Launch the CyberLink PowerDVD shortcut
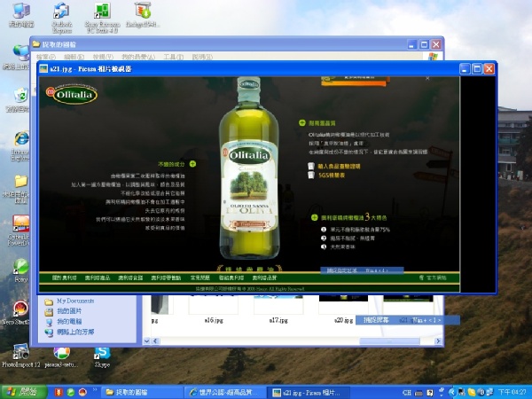The height and width of the screenshot is (399, 532). coord(20,230)
